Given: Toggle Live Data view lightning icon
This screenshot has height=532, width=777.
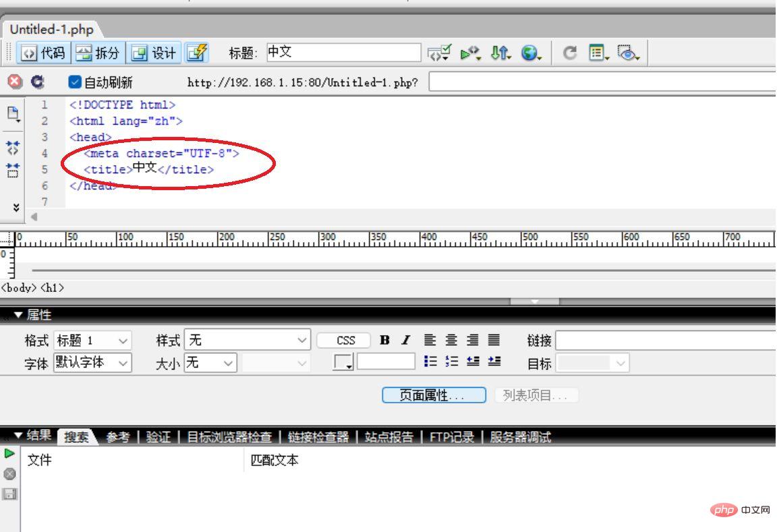Looking at the screenshot, I should pos(197,53).
